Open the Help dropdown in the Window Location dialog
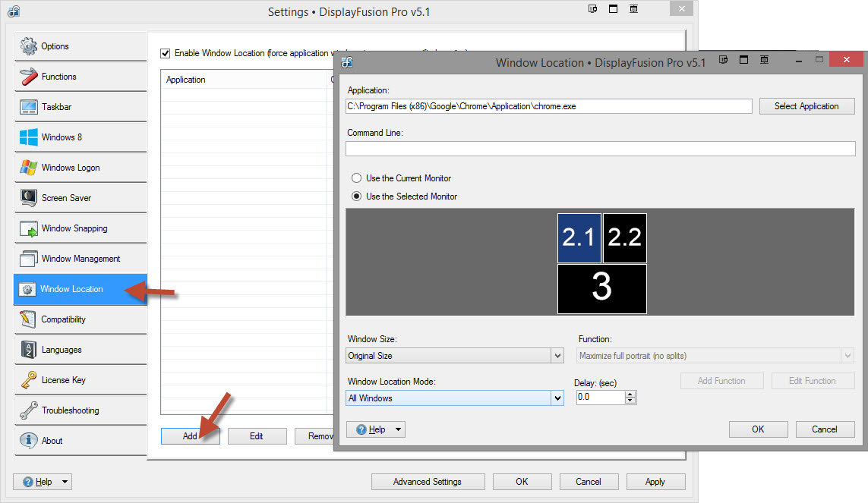868x503 pixels. point(376,429)
